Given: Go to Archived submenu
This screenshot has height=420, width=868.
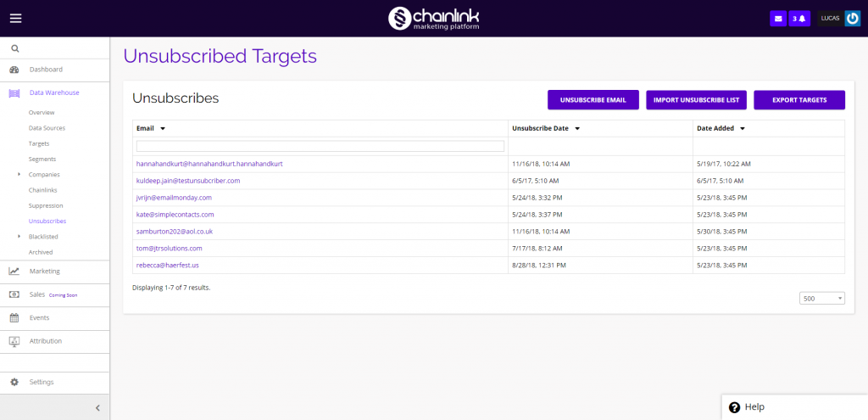Looking at the screenshot, I should pyautogui.click(x=41, y=252).
